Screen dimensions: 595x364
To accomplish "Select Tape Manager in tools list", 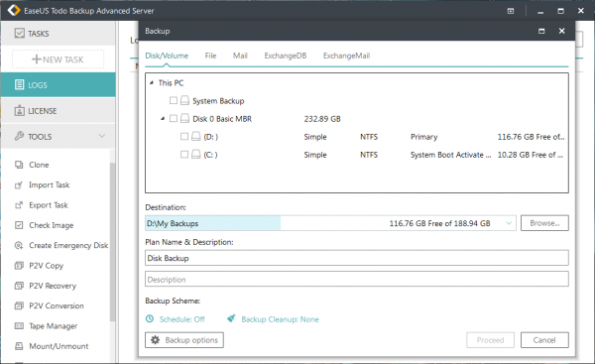I will [54, 325].
